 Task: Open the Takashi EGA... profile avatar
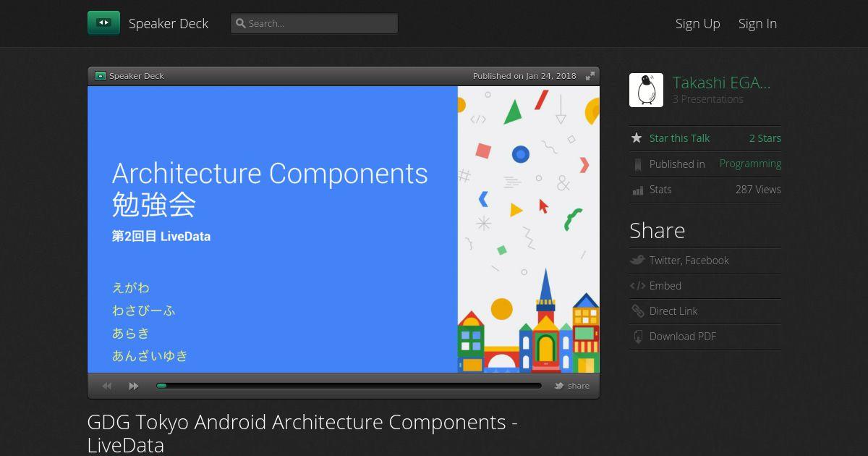coord(646,90)
